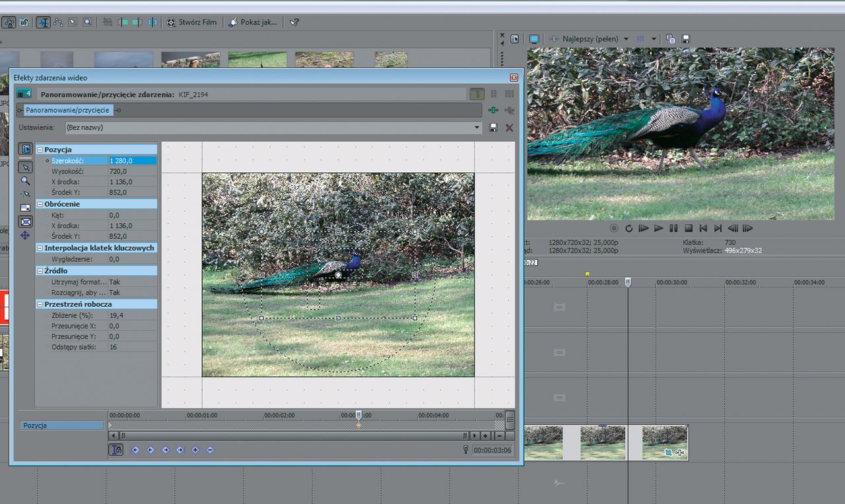
Task: Open the preview overlays grid dropdown arrow
Action: (654, 39)
